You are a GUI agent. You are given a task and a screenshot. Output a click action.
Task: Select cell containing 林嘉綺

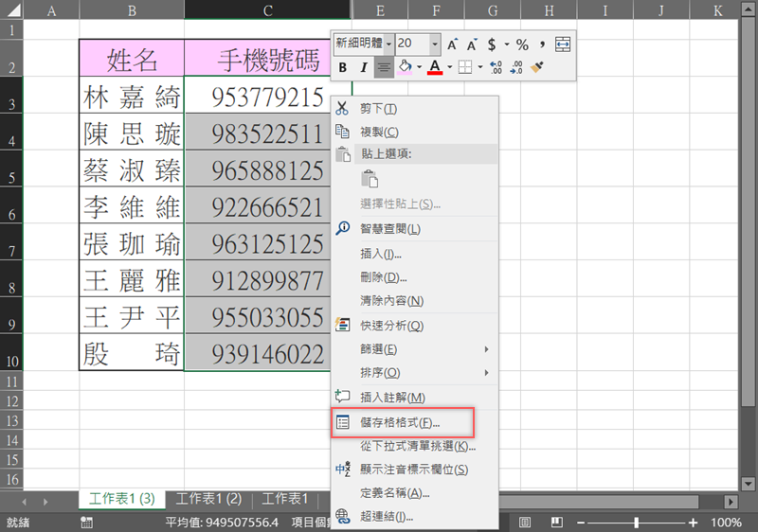[132, 97]
